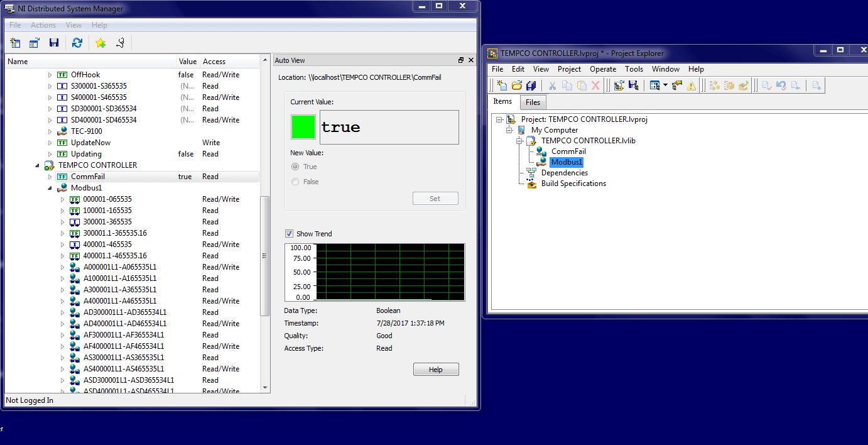
Task: Expand the A000001L1-A065535L1 item
Action: pos(62,267)
